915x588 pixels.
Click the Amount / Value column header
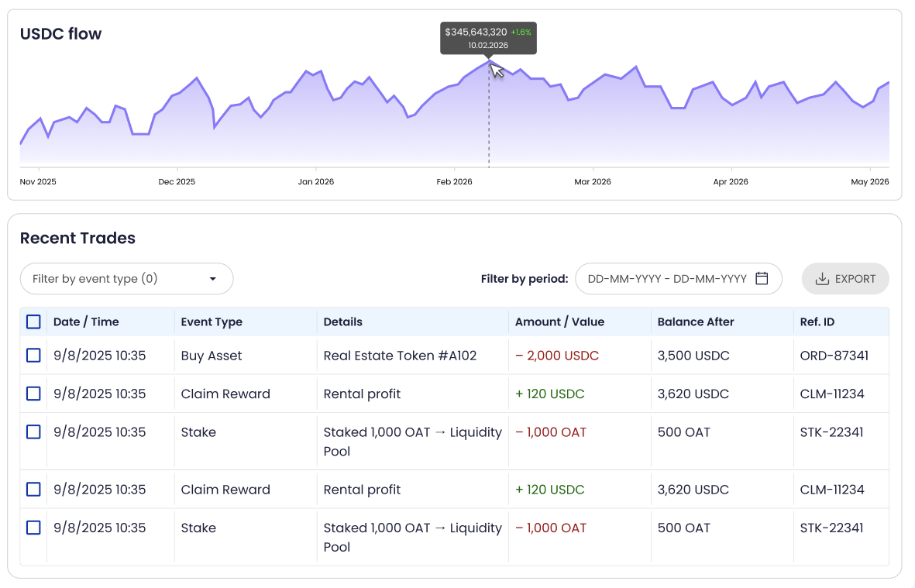coord(559,322)
